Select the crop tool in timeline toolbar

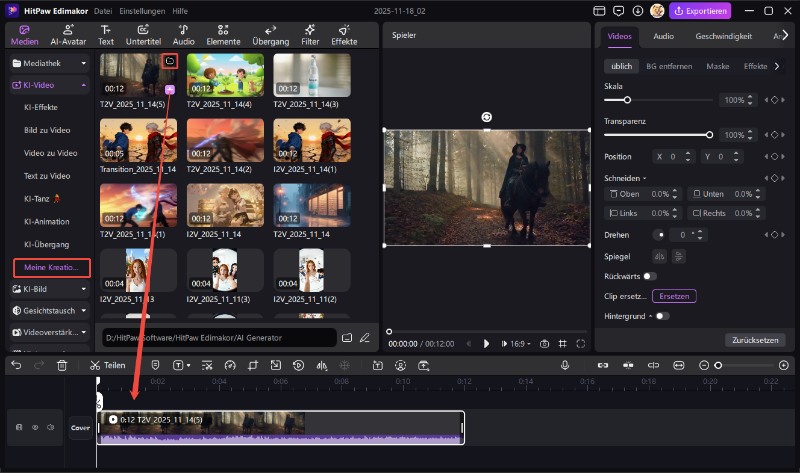253,365
